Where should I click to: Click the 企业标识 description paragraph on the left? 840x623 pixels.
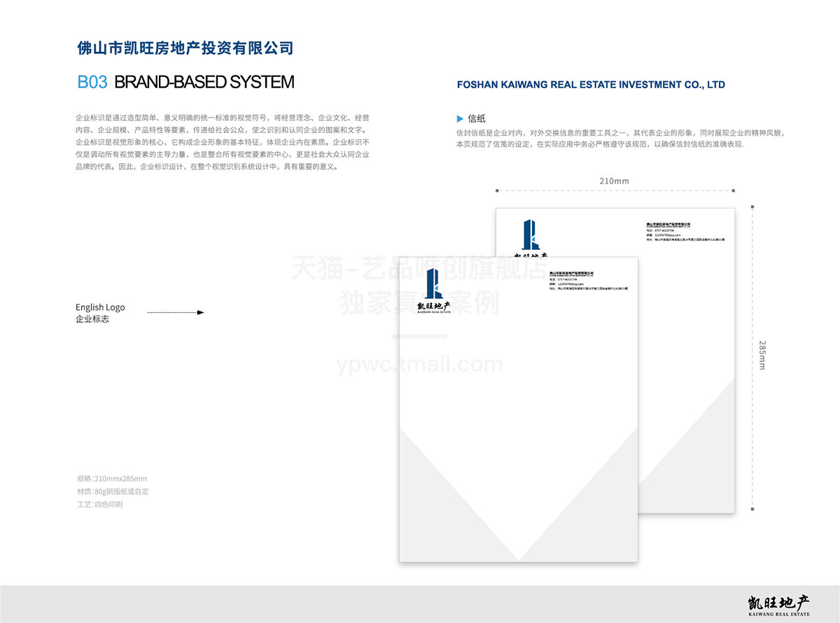[223, 142]
